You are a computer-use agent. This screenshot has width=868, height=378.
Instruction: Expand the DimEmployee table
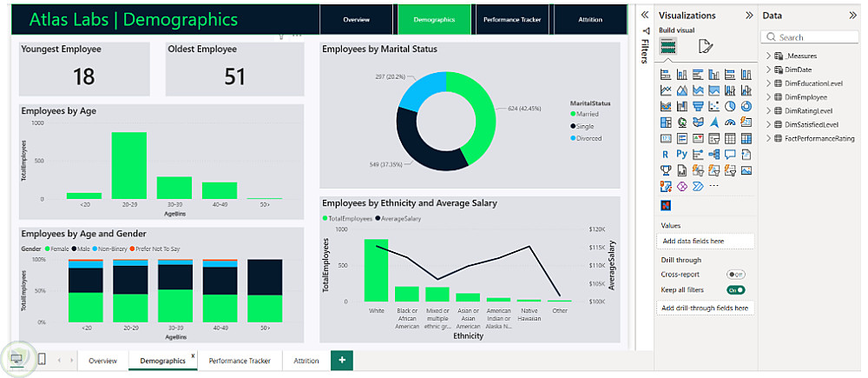point(768,97)
